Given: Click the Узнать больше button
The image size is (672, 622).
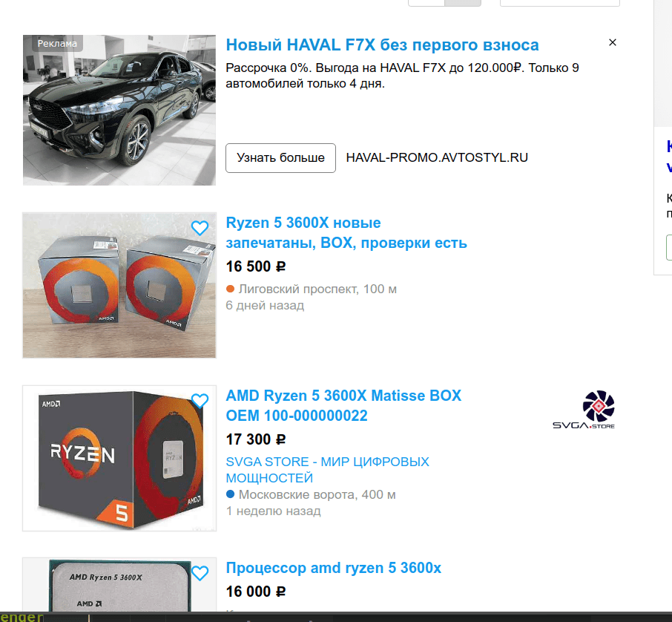Looking at the screenshot, I should (x=280, y=158).
